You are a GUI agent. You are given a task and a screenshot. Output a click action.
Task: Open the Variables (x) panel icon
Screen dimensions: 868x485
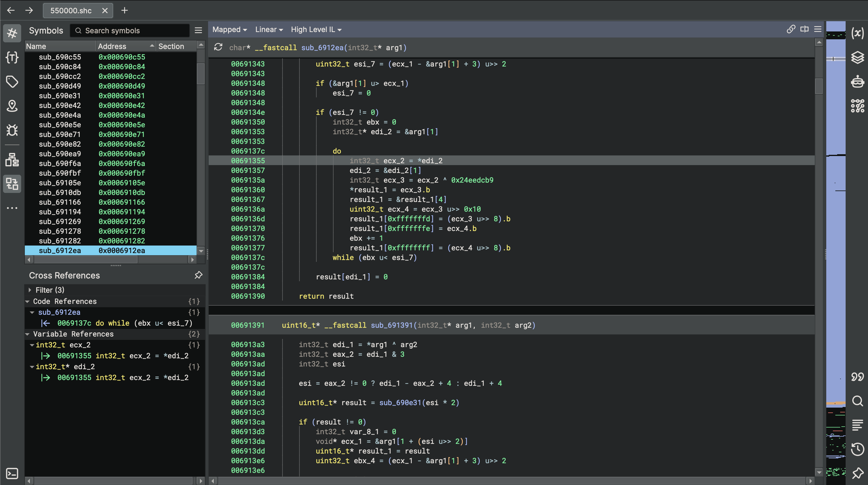tap(857, 33)
